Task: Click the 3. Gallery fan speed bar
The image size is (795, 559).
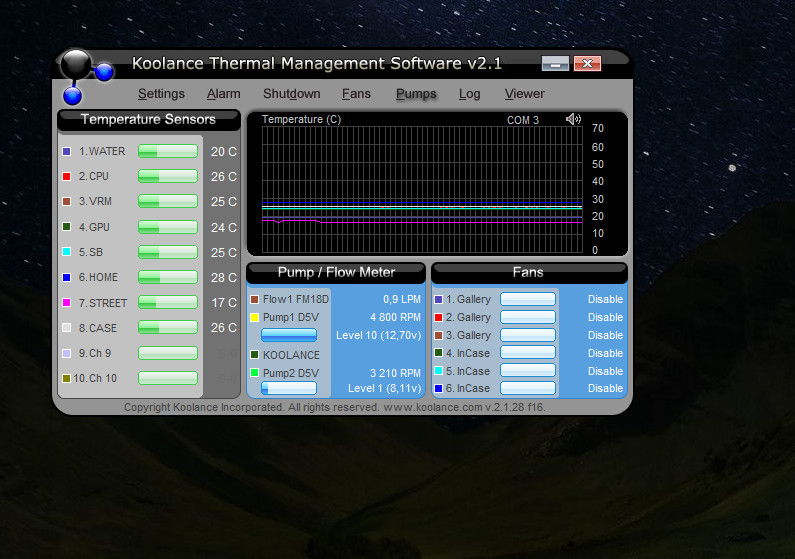Action: point(528,335)
